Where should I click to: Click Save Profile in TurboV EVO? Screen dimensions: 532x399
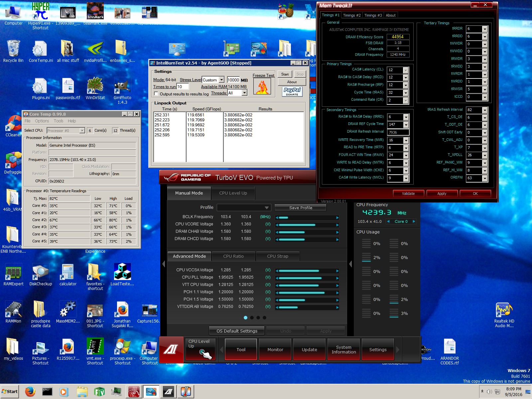point(301,207)
